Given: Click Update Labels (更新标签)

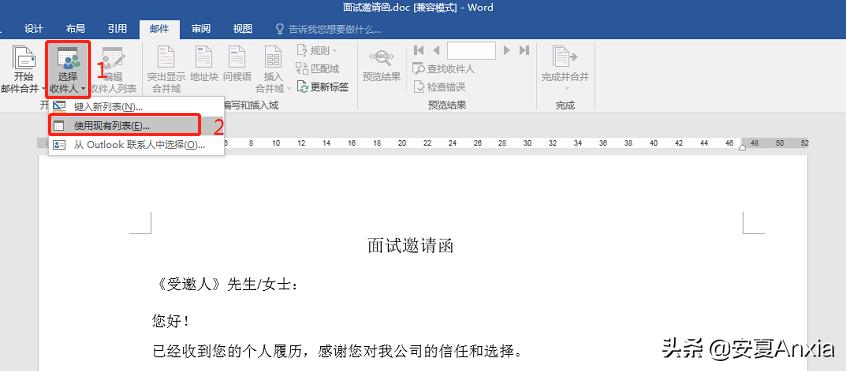Looking at the screenshot, I should click(x=322, y=86).
